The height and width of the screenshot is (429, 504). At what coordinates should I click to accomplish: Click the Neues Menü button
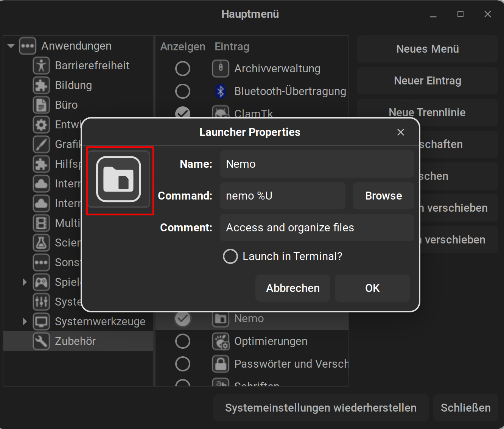point(428,49)
